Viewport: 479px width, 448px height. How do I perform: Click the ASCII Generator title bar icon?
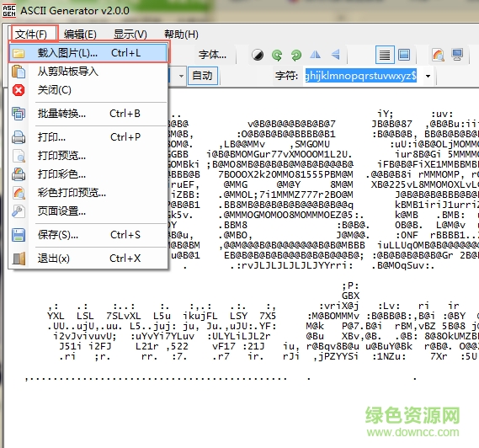click(x=9, y=11)
